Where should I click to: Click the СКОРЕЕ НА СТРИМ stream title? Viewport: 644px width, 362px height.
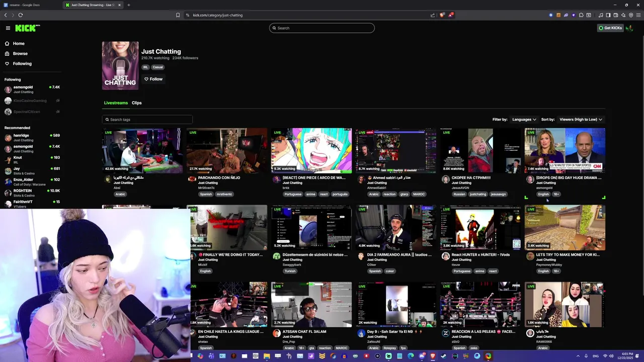pyautogui.click(x=471, y=178)
